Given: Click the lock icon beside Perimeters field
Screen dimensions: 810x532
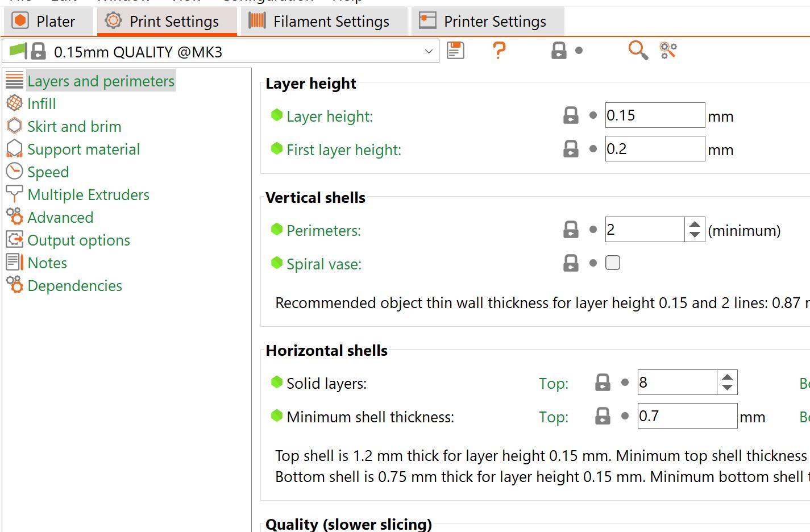Looking at the screenshot, I should tap(571, 230).
